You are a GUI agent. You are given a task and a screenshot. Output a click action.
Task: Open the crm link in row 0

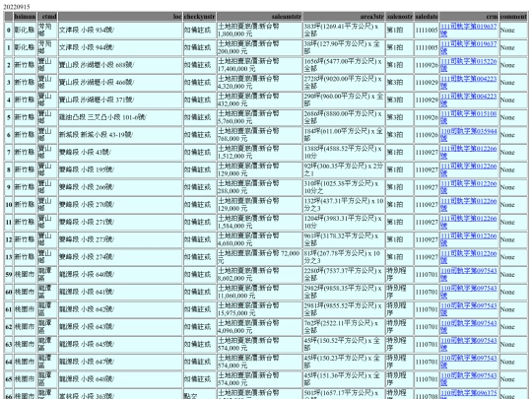coord(469,30)
